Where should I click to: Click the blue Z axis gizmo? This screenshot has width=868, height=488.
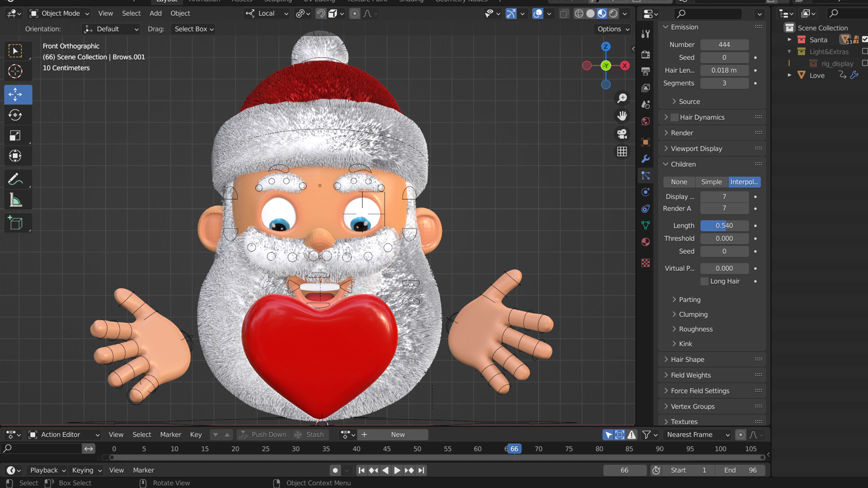(606, 47)
